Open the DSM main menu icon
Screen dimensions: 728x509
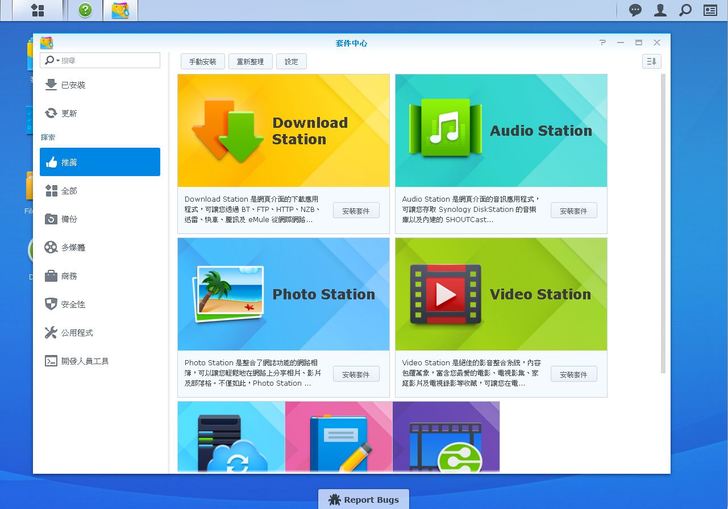pos(37,10)
